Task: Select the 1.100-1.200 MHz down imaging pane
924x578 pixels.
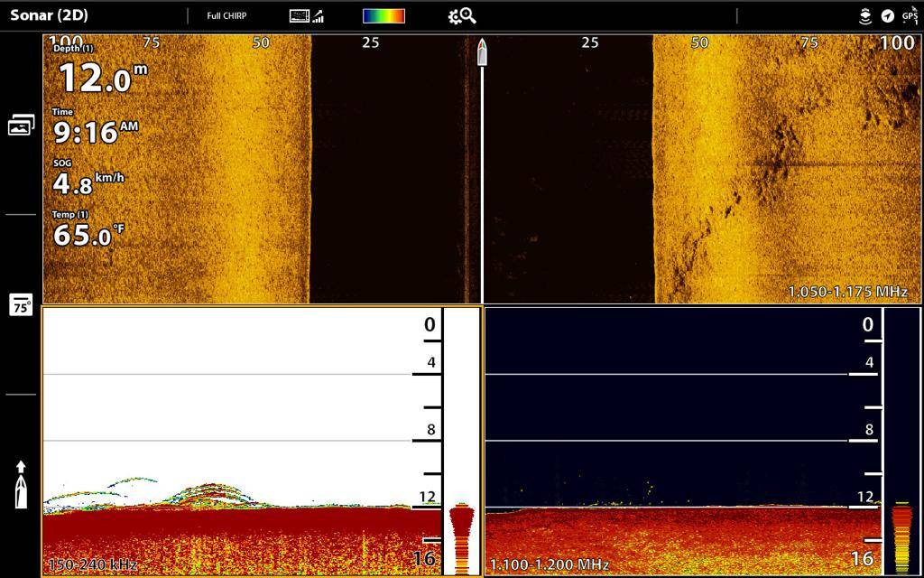Action: 702,441
